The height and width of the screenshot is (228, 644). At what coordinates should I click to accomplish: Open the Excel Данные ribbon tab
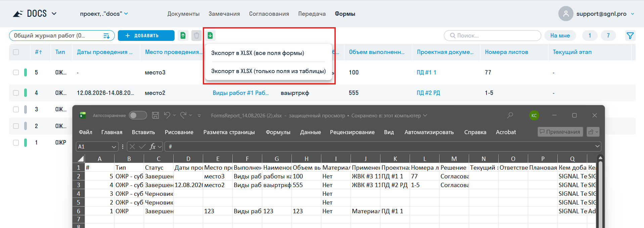tap(310, 132)
